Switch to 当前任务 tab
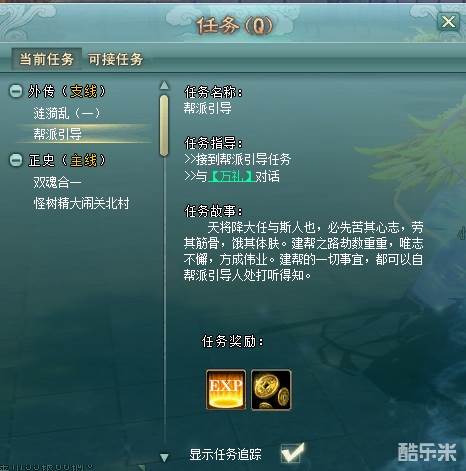The height and width of the screenshot is (471, 466). coord(46,59)
